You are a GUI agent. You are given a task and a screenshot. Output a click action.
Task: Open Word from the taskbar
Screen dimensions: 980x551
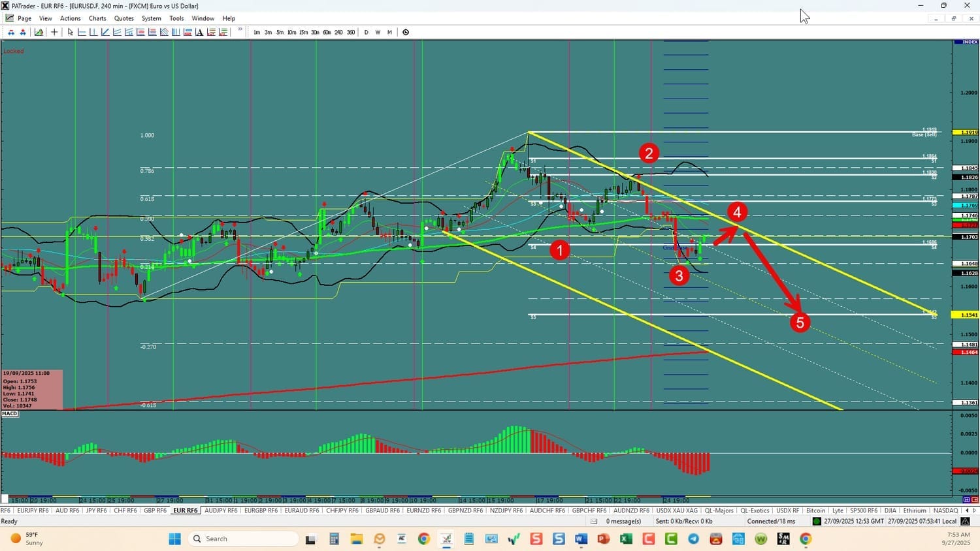pyautogui.click(x=581, y=539)
